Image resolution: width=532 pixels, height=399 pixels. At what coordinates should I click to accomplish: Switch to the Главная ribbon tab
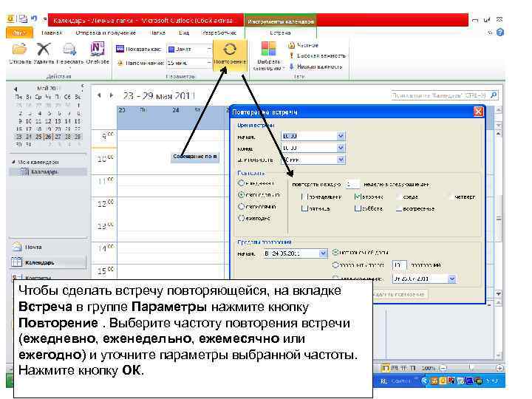pyautogui.click(x=52, y=33)
